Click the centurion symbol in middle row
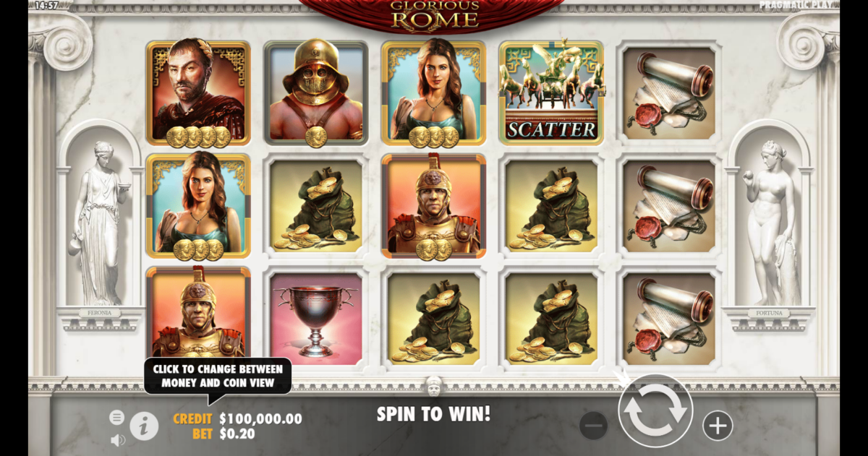This screenshot has width=868, height=456. (x=433, y=206)
